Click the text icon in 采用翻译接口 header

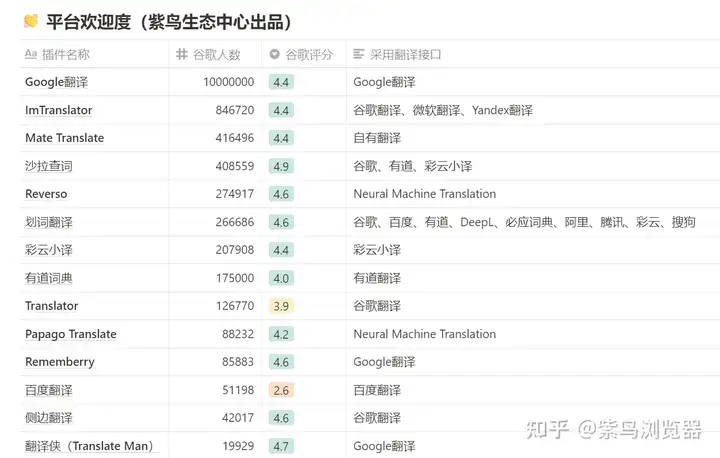(359, 54)
